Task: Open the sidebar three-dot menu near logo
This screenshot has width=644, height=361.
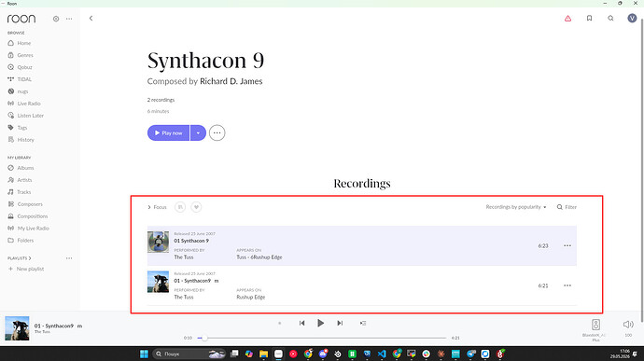Action: click(69, 19)
